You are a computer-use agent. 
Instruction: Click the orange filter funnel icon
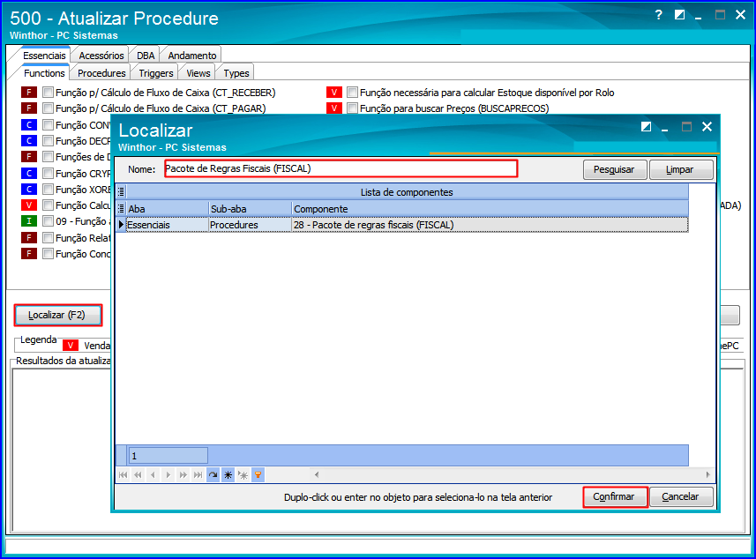[258, 475]
